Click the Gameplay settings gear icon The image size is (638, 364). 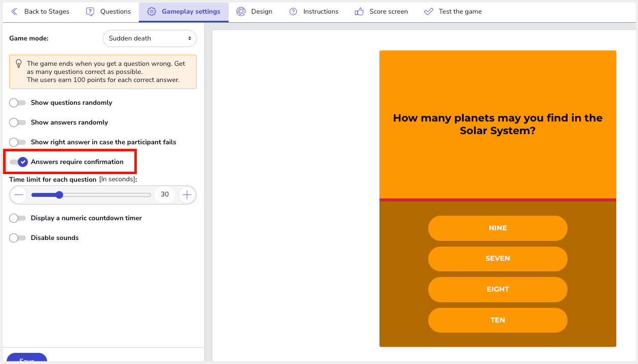coord(152,12)
